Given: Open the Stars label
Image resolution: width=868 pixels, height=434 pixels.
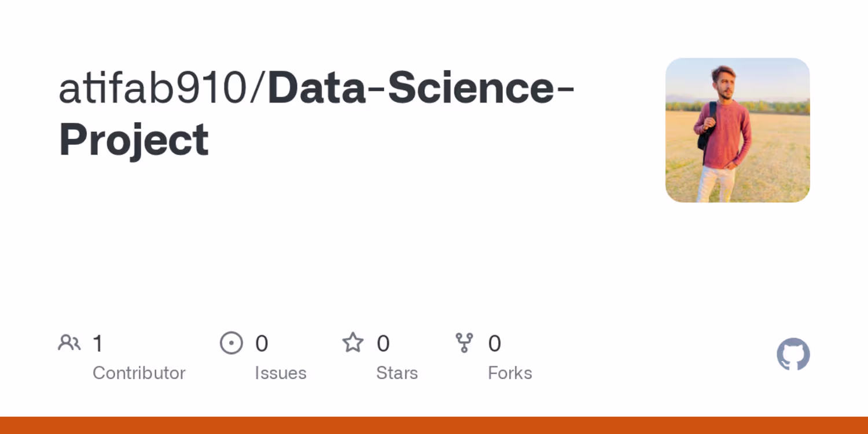Looking at the screenshot, I should pyautogui.click(x=397, y=373).
